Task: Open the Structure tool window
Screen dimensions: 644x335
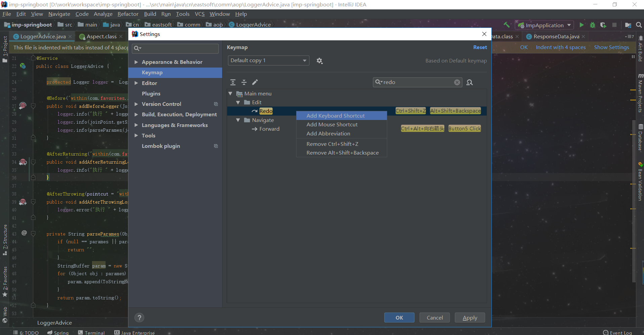Action: pos(5,240)
